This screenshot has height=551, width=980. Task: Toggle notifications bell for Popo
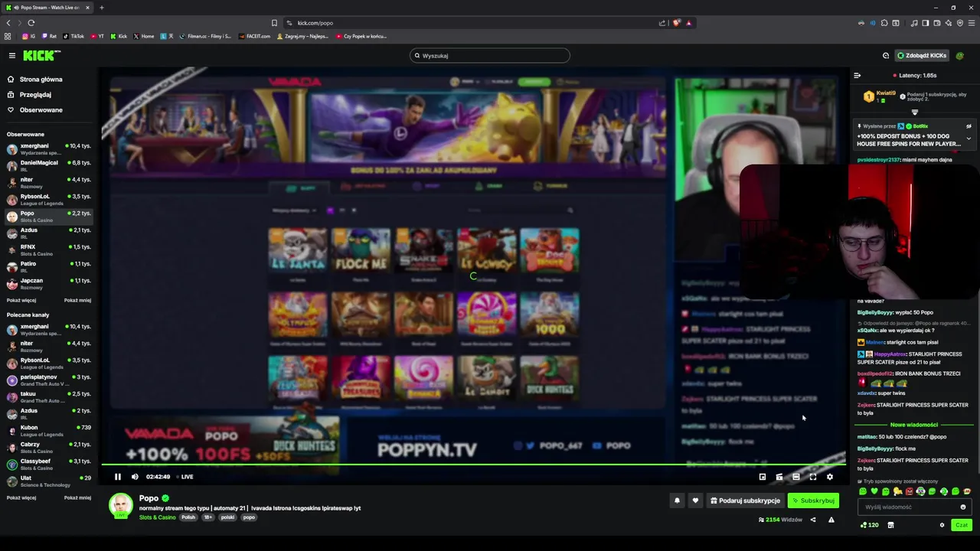677,500
